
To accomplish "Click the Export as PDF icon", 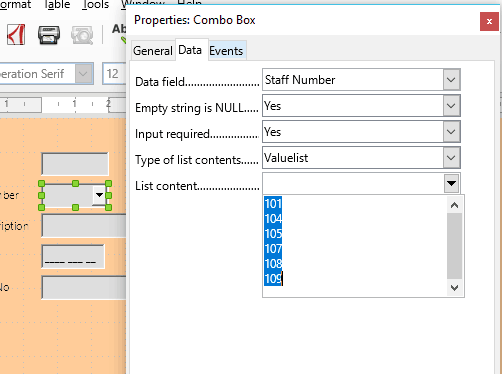I will tap(16, 35).
